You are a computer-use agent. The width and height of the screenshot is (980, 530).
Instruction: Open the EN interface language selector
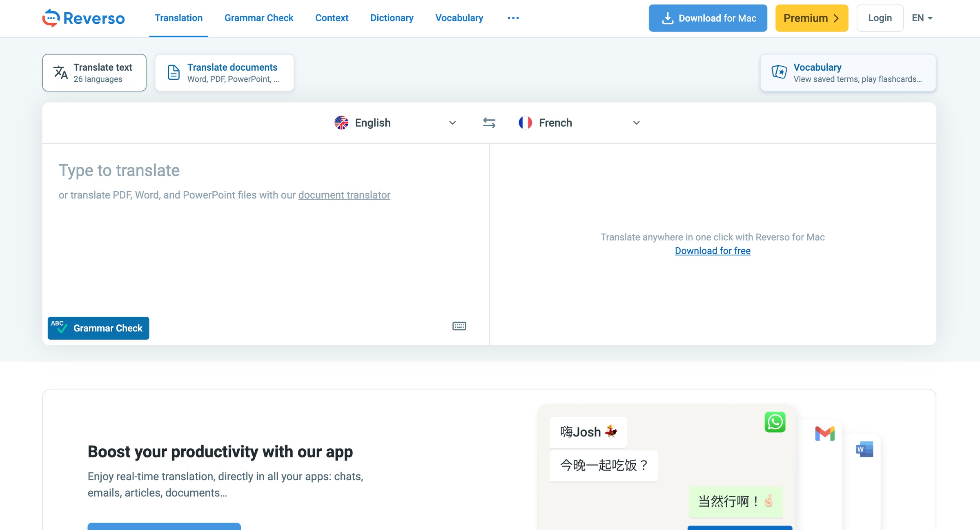922,18
